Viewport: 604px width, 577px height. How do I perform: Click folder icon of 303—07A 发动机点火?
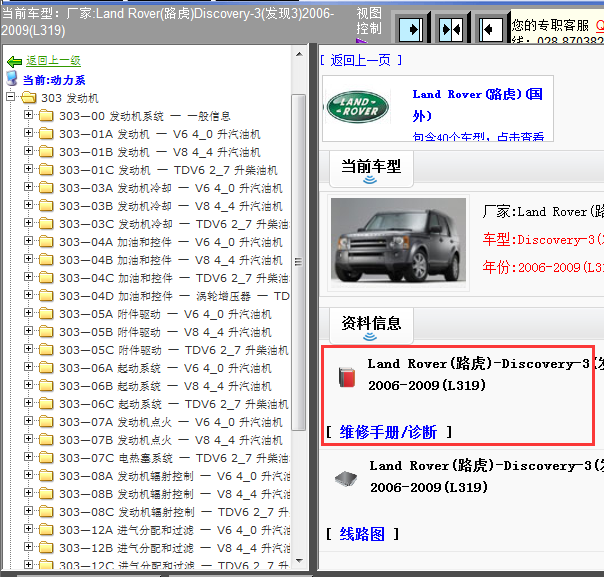46,421
